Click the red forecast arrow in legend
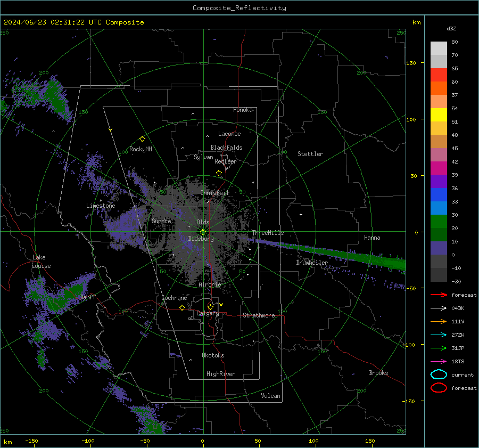Viewport: 479px width, 448px height. point(439,295)
